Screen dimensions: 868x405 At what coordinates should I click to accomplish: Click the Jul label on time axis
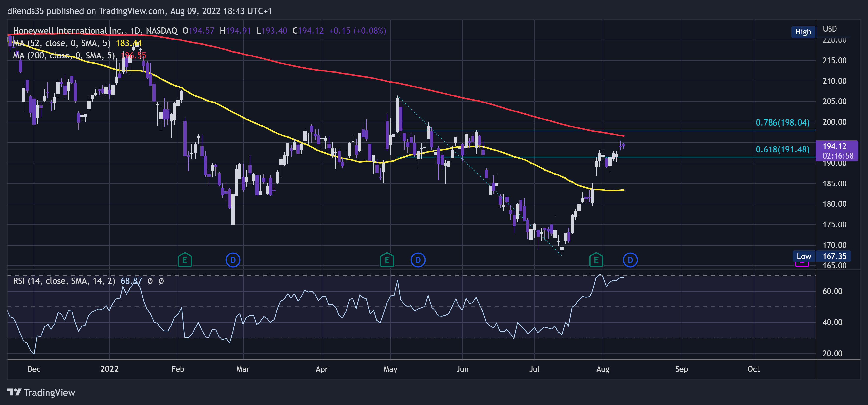coord(534,369)
